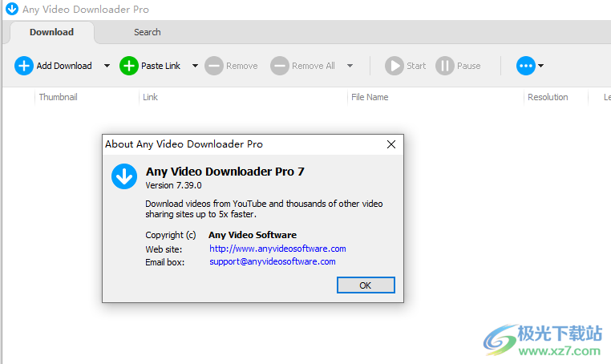Click 'Any Video Downloader Pro 7' heading
Screen dimensions: 611x364
[x=225, y=172]
